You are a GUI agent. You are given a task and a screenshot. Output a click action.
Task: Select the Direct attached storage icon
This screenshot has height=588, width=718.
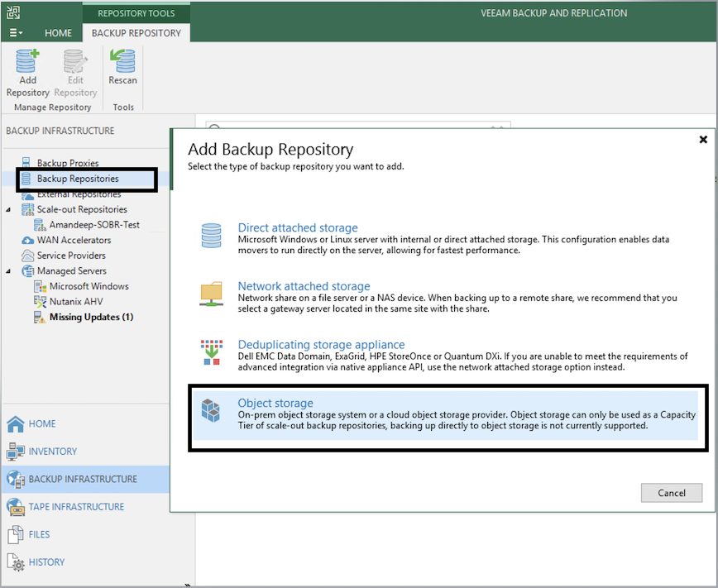point(212,236)
